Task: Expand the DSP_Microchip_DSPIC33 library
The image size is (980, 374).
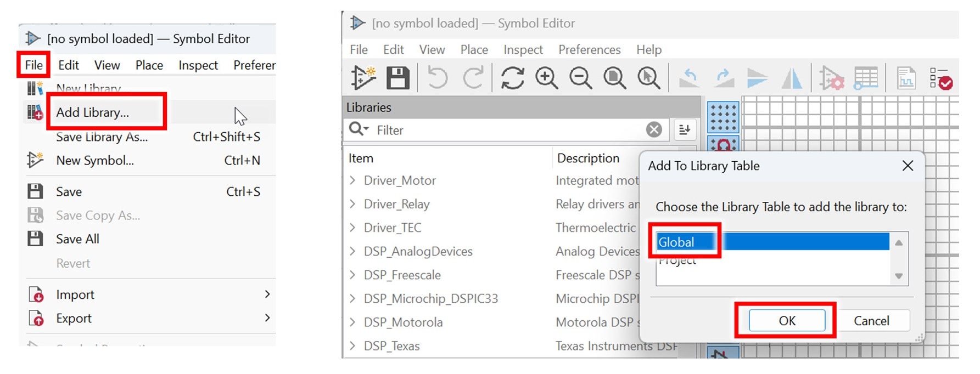Action: point(352,298)
